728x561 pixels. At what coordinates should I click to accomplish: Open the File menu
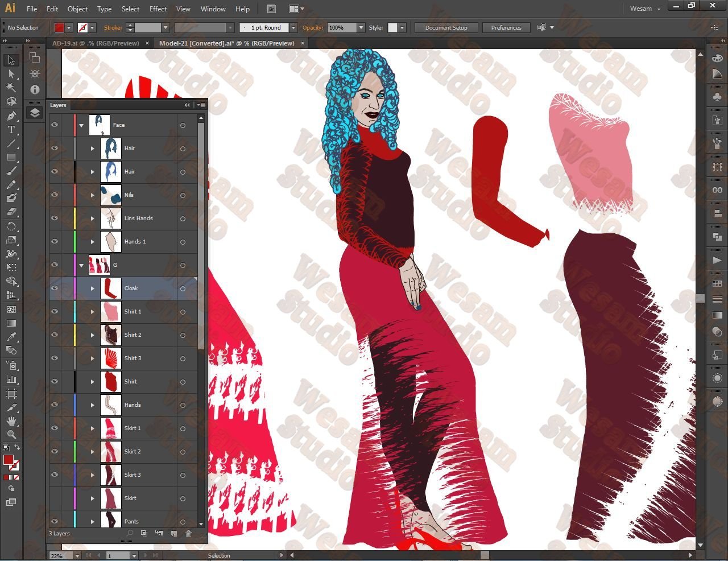[x=32, y=9]
